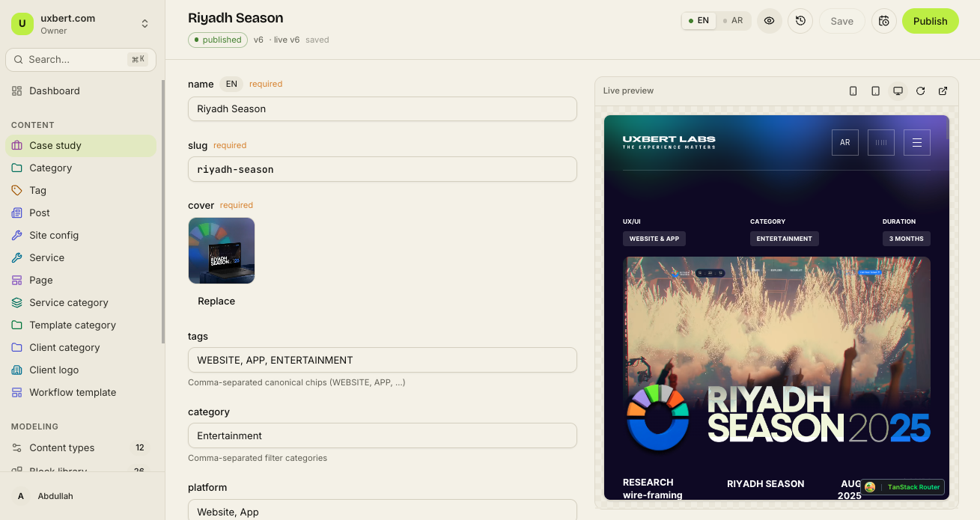This screenshot has width=980, height=520.
Task: Refresh the live preview
Action: coord(920,91)
